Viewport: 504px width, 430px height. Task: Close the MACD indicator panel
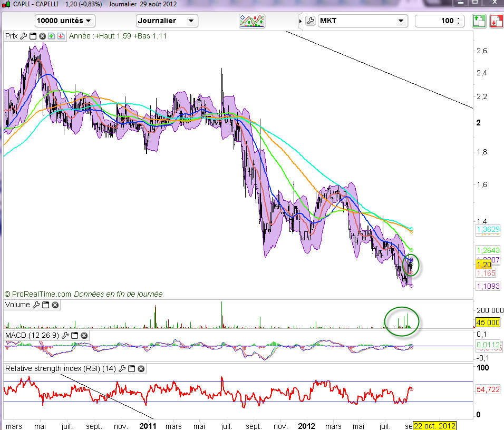(84, 335)
